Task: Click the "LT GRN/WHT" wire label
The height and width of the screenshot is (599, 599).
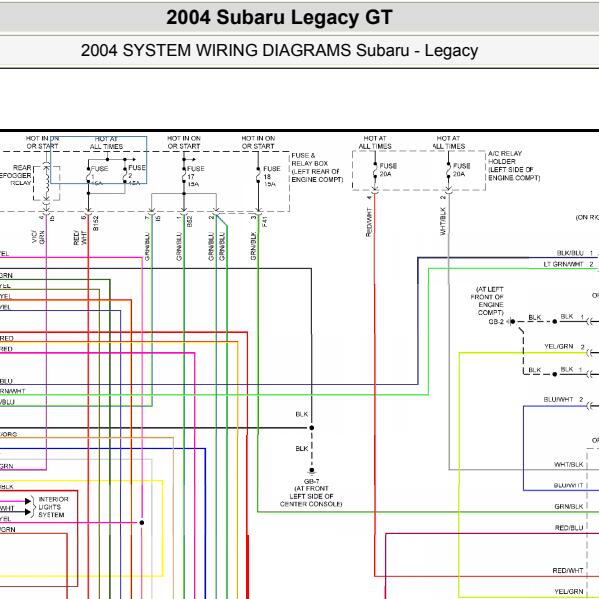Action: [563, 264]
